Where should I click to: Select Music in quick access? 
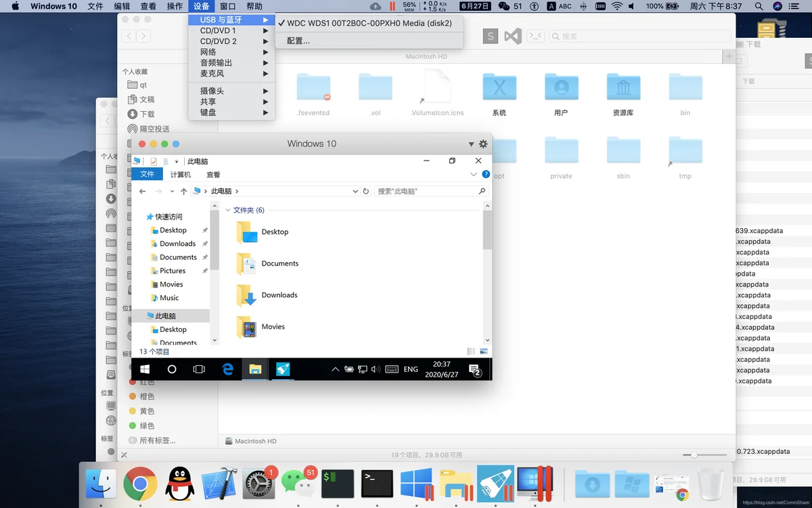[169, 298]
